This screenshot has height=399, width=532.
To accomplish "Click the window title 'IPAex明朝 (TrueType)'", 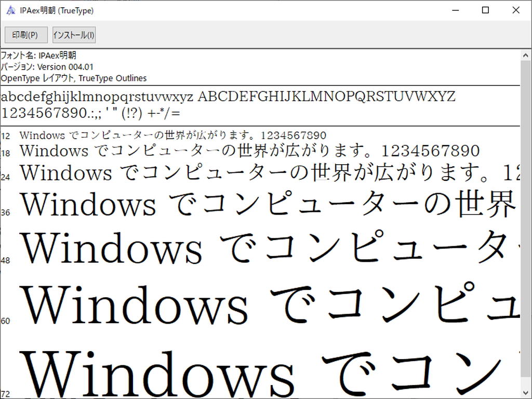I will (x=57, y=10).
